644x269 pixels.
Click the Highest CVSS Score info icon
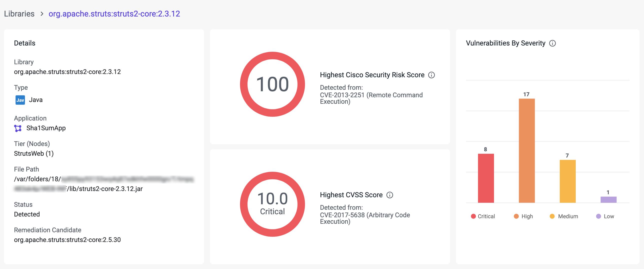[x=390, y=195]
